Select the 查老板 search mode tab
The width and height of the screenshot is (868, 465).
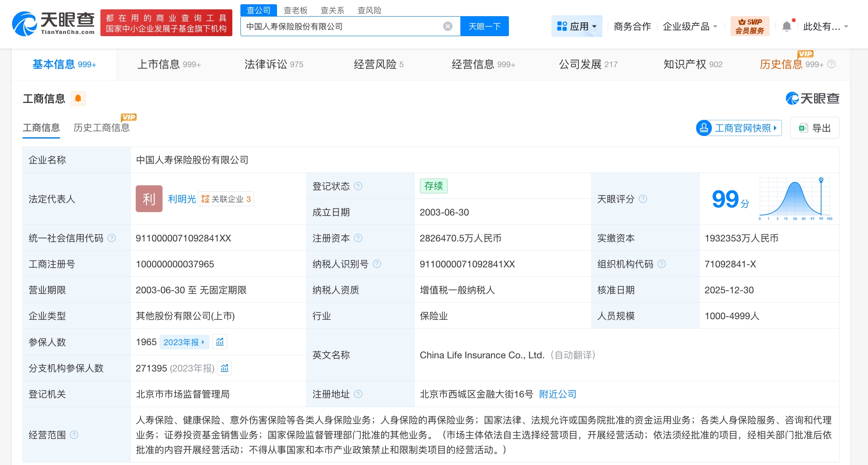point(295,10)
